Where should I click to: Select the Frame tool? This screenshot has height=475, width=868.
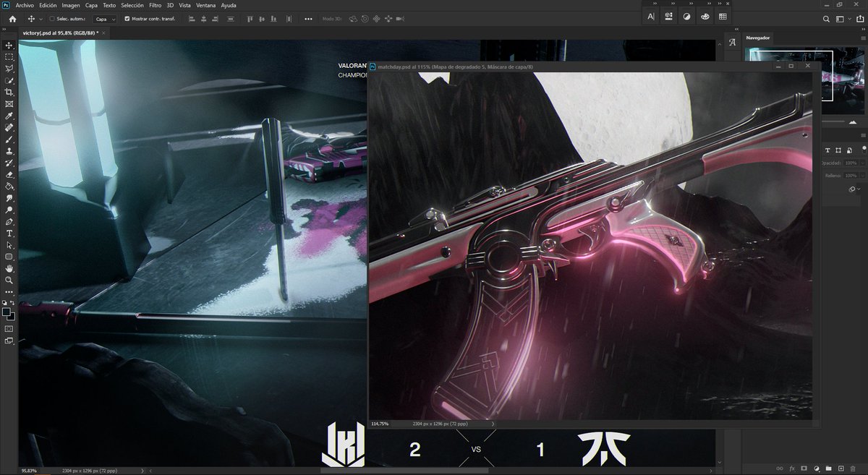pos(9,104)
